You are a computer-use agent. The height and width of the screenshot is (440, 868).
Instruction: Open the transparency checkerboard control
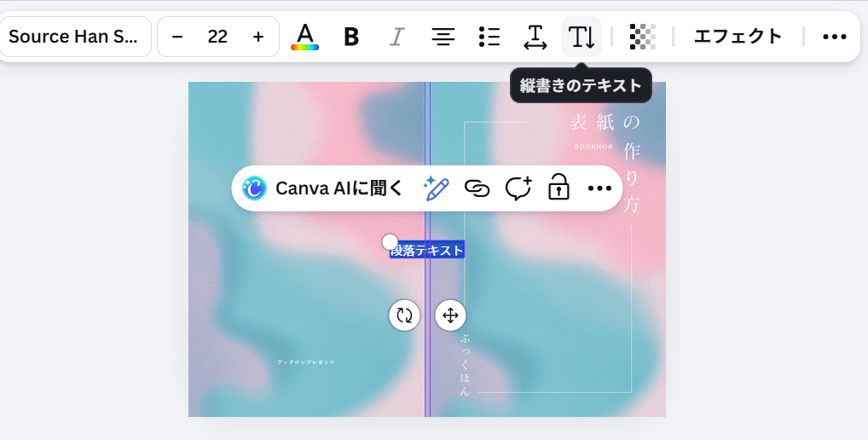coord(642,37)
